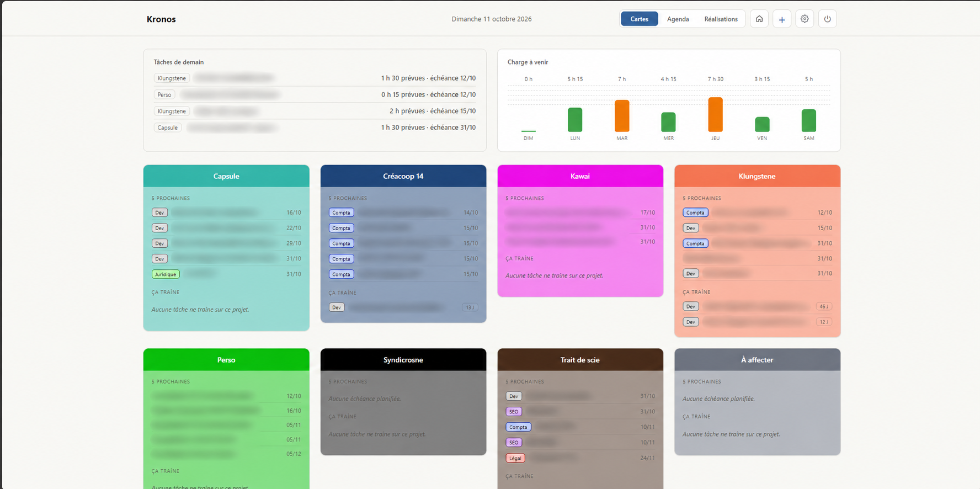Click the Trait de scie project header
Image resolution: width=980 pixels, height=489 pixels.
[580, 360]
